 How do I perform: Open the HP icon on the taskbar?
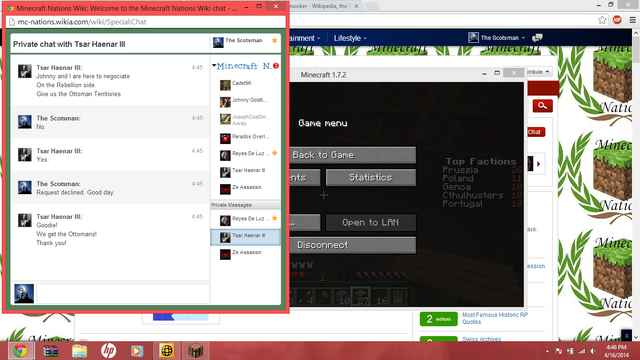pyautogui.click(x=108, y=351)
